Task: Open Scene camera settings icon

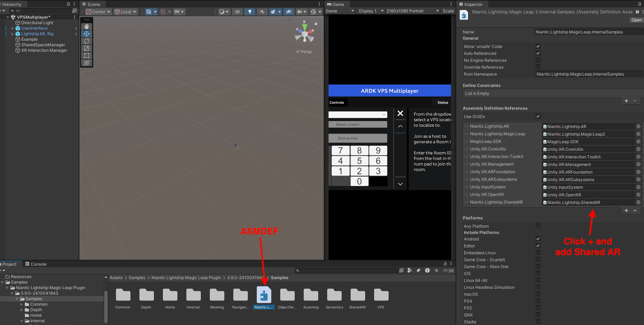Action: click(x=300, y=12)
